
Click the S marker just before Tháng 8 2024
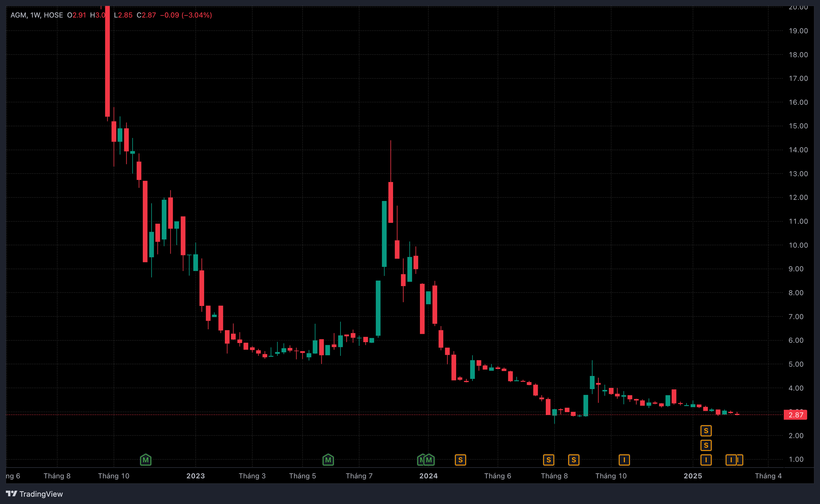548,460
